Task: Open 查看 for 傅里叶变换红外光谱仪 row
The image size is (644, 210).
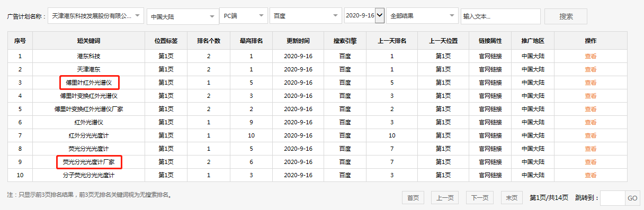Action: [591, 96]
